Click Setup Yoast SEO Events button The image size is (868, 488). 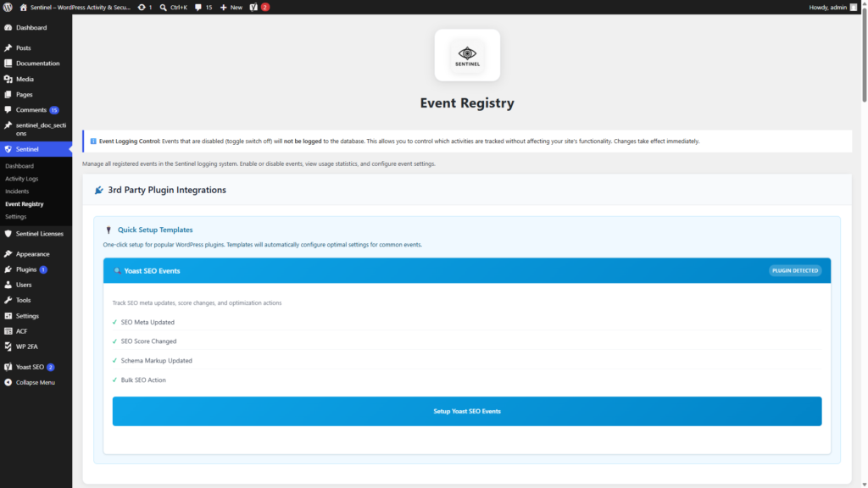click(467, 411)
